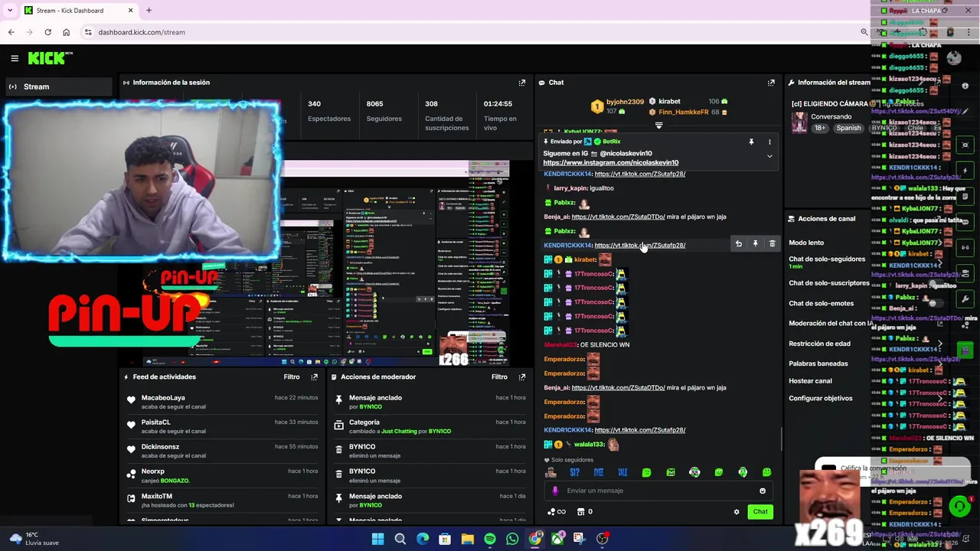Select Chat de solo-suscriptores option
Viewport: 980px width, 551px height.
[x=829, y=283]
